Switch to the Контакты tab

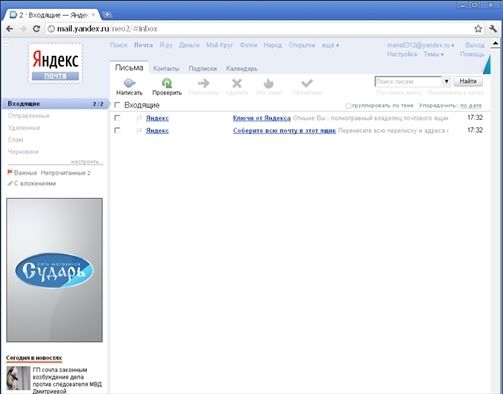pyautogui.click(x=166, y=69)
